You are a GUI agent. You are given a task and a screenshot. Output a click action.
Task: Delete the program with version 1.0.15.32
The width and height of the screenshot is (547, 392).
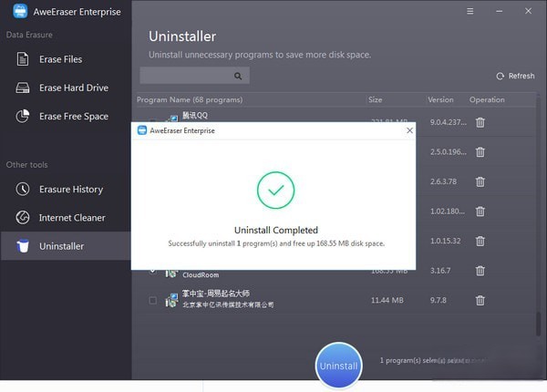tap(480, 241)
